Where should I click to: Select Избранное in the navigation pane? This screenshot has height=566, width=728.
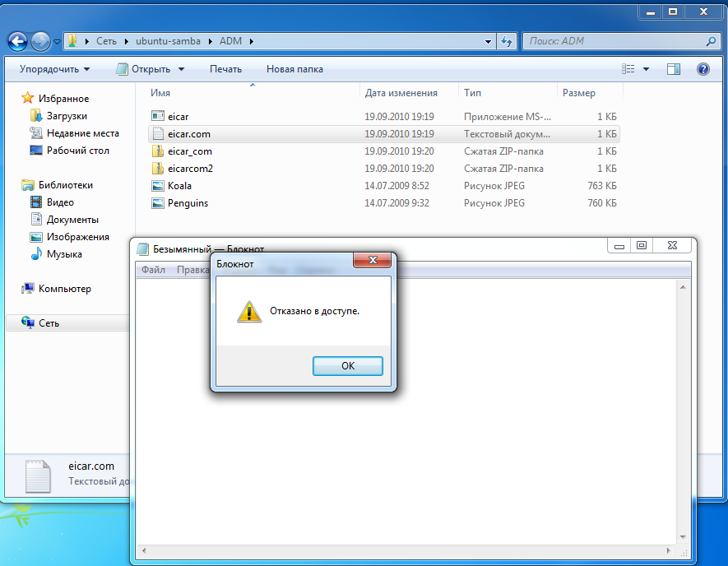[x=63, y=99]
